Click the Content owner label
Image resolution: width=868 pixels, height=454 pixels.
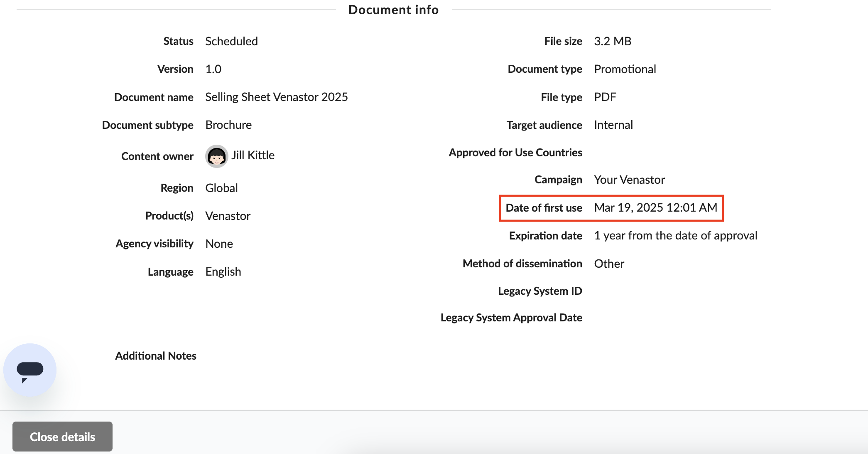[x=157, y=156]
